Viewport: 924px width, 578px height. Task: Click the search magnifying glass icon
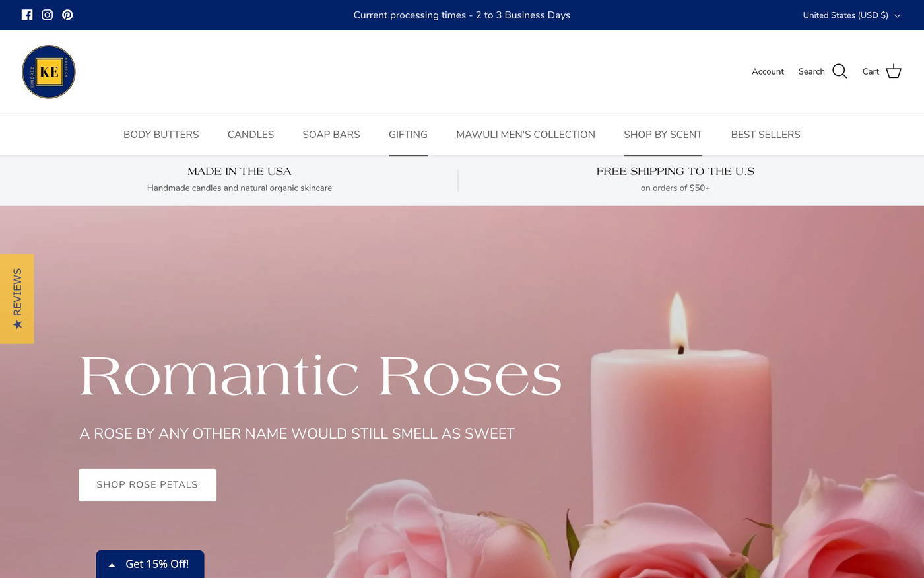pos(840,71)
